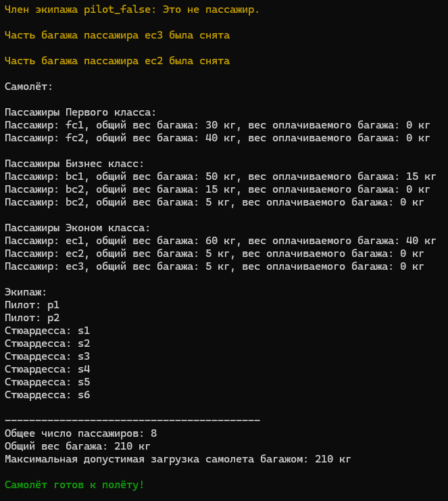The width and height of the screenshot is (448, 501).
Task: Click the Пилот: p1 line
Action: 32,305
